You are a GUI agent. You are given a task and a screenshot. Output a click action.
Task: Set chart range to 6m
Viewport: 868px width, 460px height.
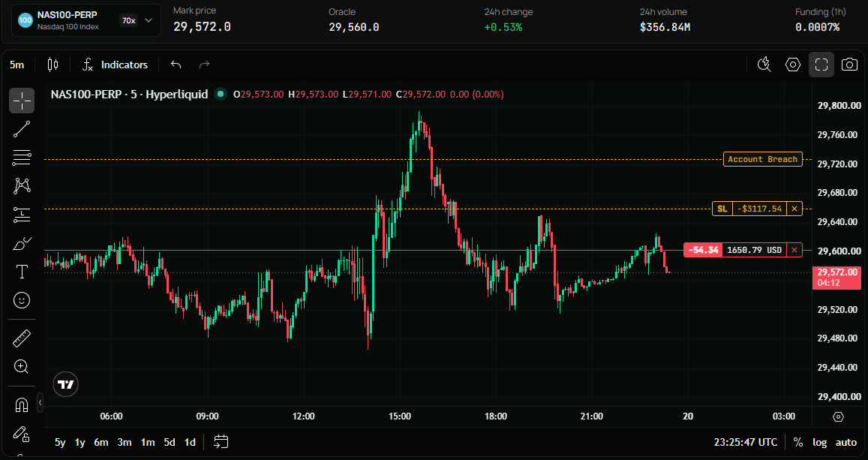[x=101, y=442]
